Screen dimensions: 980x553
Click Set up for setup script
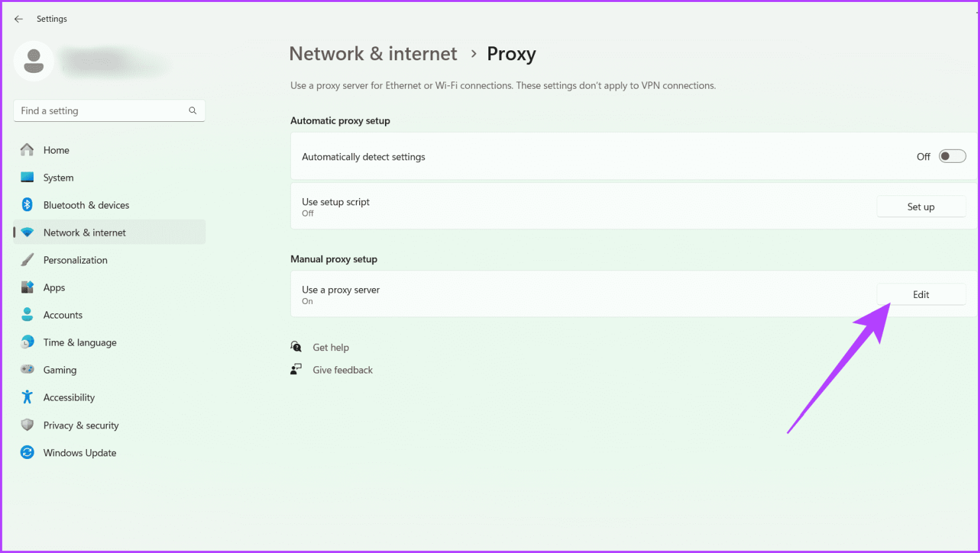(x=920, y=207)
